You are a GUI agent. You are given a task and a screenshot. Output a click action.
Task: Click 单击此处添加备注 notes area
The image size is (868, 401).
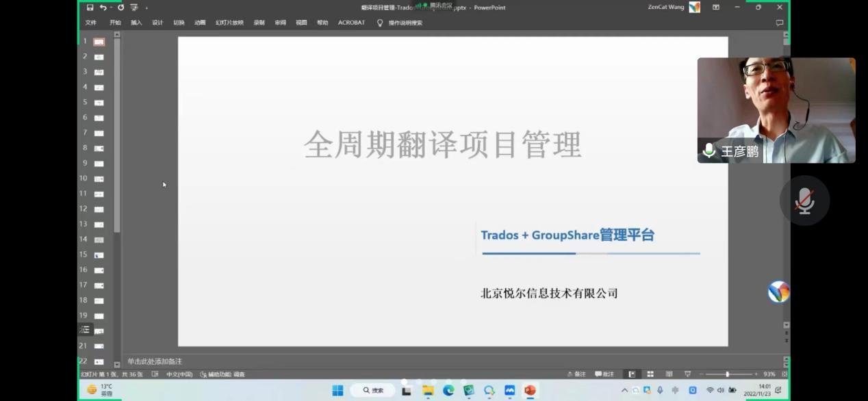coord(155,361)
